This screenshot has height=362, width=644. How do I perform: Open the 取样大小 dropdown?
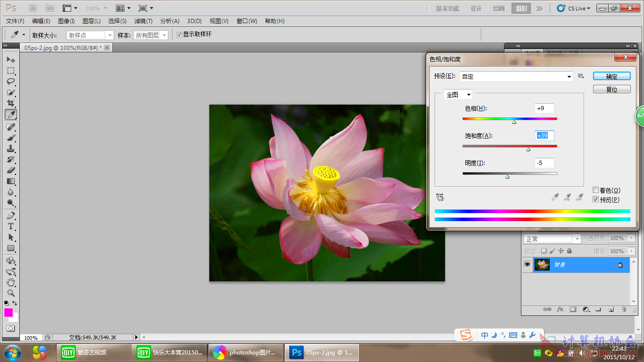point(90,35)
